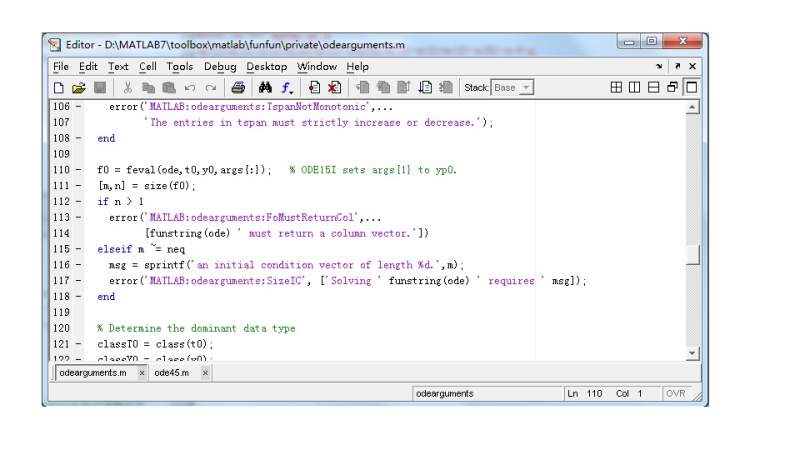Click the 'elseif m ~= neq' line
The image size is (800, 450).
pos(141,249)
